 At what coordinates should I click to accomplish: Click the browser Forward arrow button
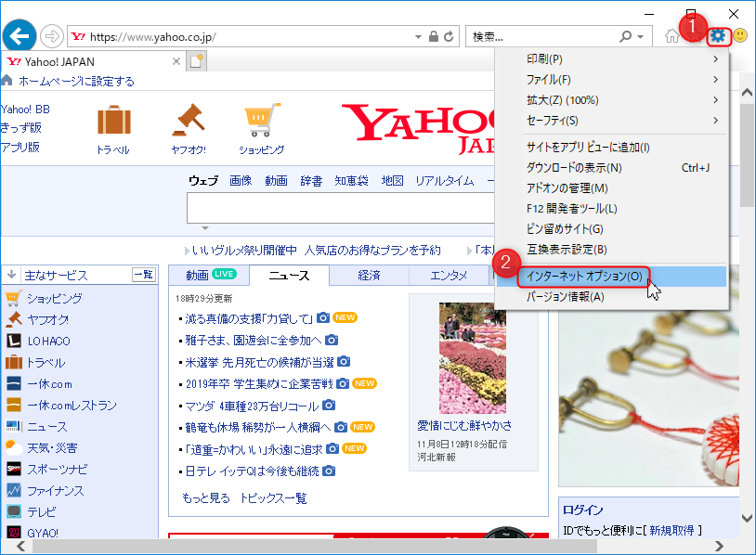pos(52,36)
